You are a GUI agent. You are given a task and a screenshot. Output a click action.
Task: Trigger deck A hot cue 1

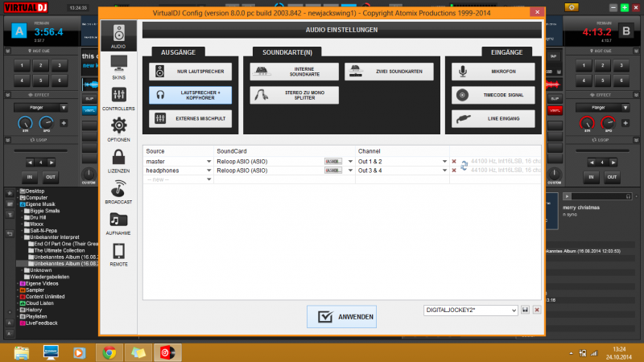[23, 65]
